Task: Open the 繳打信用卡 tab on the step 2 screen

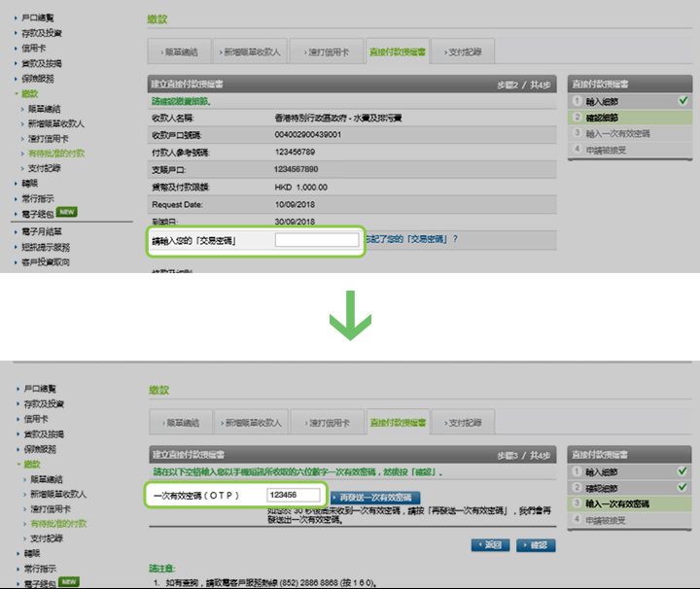Action: (x=325, y=52)
